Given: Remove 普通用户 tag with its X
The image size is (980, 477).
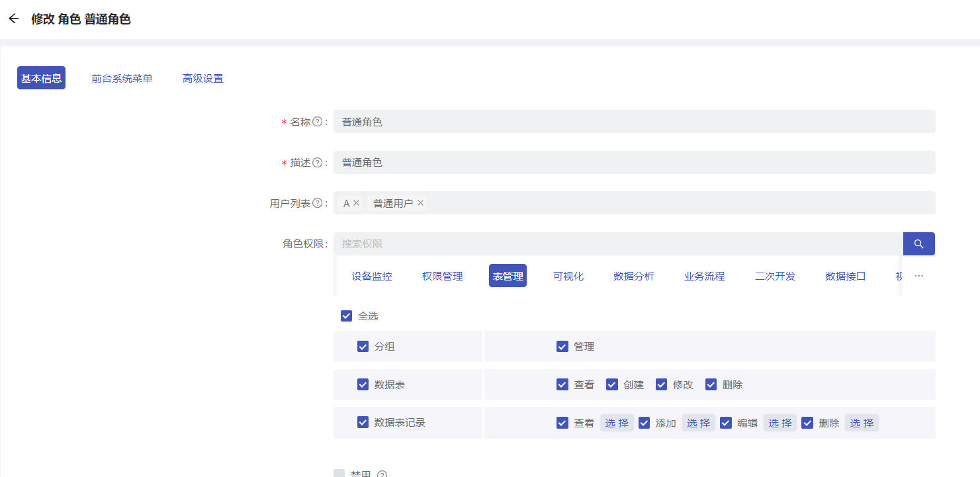Looking at the screenshot, I should click(420, 203).
